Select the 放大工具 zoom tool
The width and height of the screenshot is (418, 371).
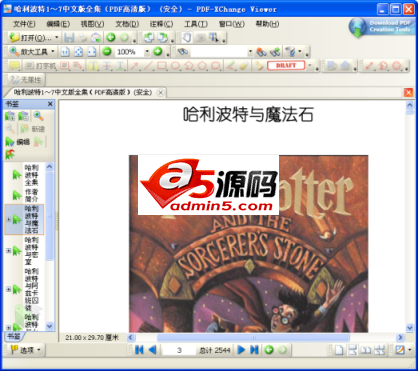29,52
